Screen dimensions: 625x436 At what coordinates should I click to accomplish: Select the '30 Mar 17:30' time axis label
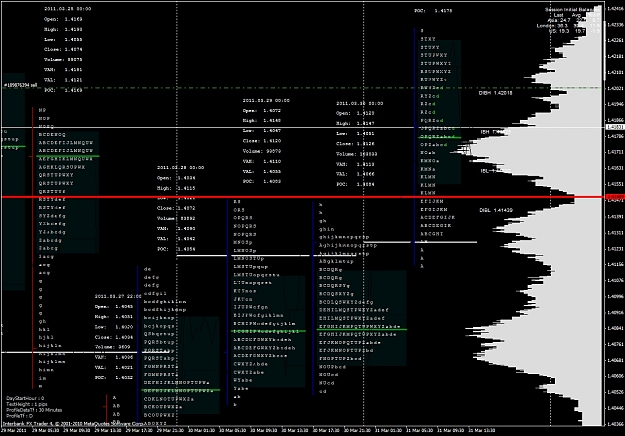point(326,430)
